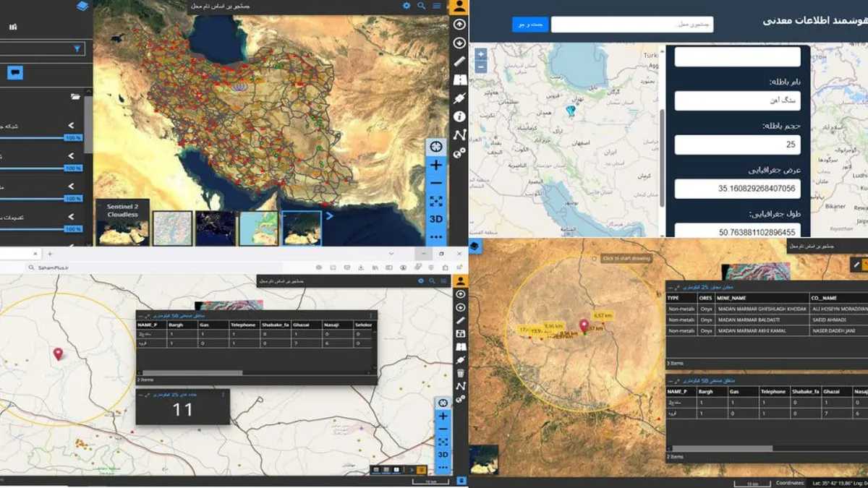Open the info tool in the vertical toolbar
The image size is (868, 488).
[459, 116]
